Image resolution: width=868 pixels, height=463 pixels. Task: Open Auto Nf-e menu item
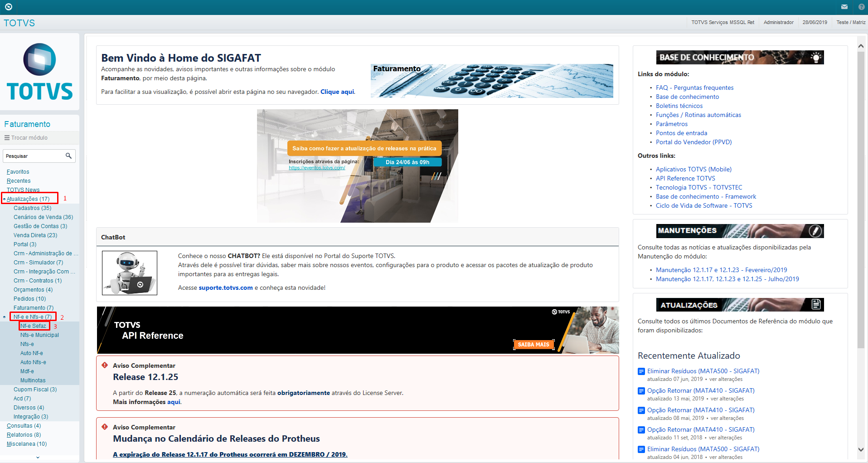click(32, 353)
